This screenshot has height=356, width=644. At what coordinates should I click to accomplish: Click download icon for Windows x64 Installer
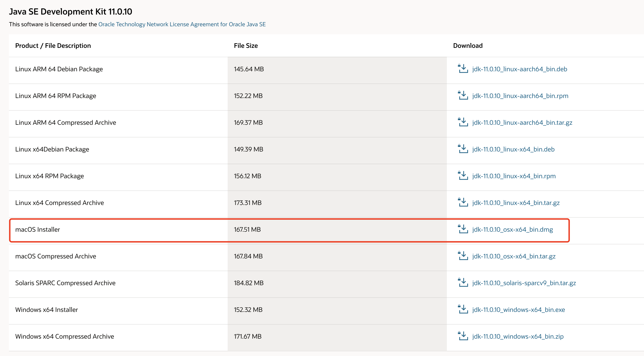click(463, 309)
